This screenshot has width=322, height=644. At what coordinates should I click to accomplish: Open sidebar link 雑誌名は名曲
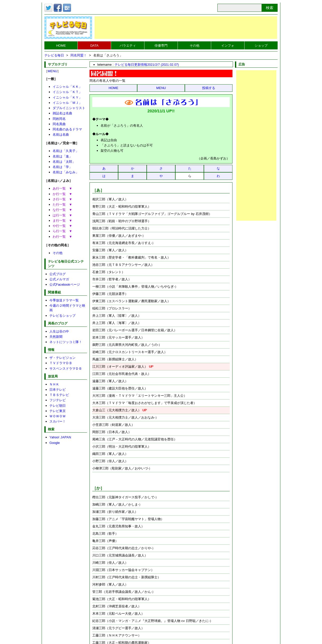(62, 113)
